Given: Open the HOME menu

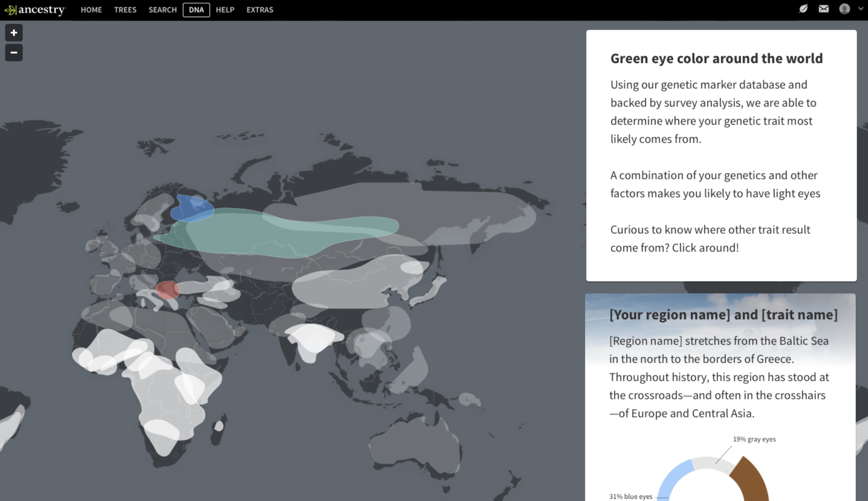Looking at the screenshot, I should click(91, 10).
